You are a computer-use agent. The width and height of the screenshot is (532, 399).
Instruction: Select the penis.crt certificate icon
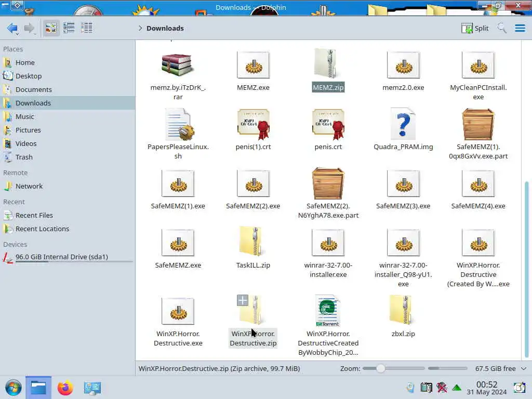(x=328, y=124)
